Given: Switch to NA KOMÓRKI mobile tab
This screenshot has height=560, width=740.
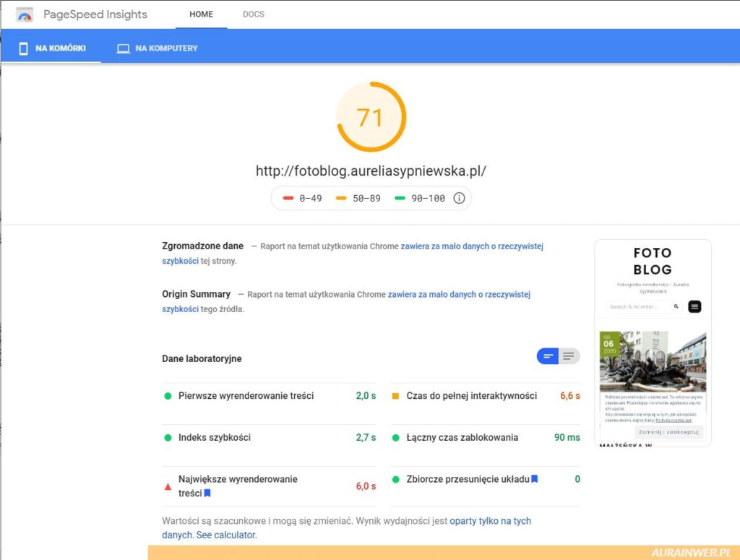Looking at the screenshot, I should [x=51, y=48].
